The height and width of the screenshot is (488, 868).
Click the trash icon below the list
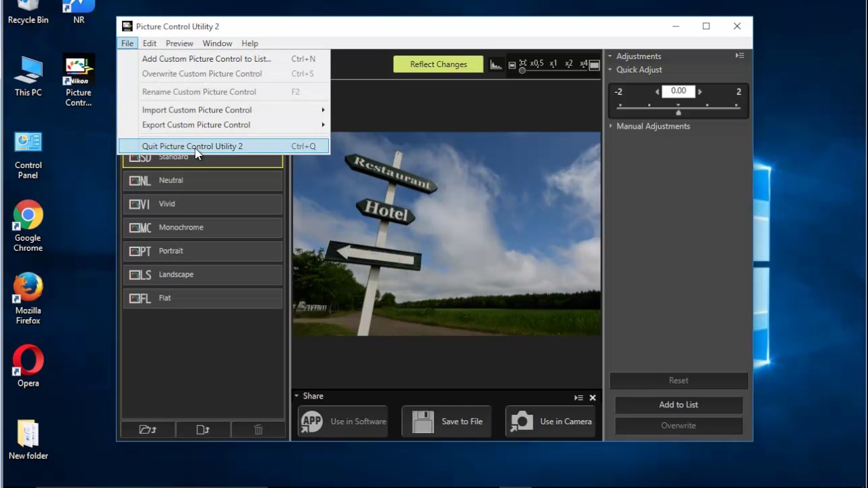coord(258,429)
